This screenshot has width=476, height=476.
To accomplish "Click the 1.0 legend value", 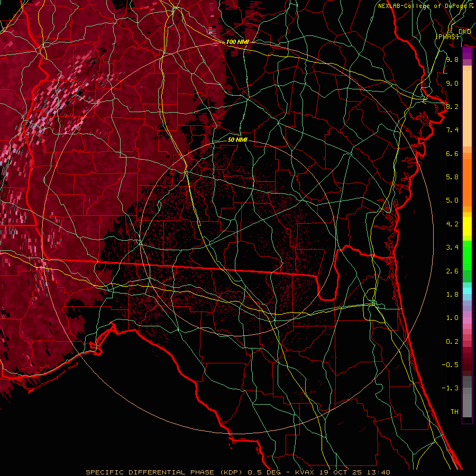I will pos(452,318).
